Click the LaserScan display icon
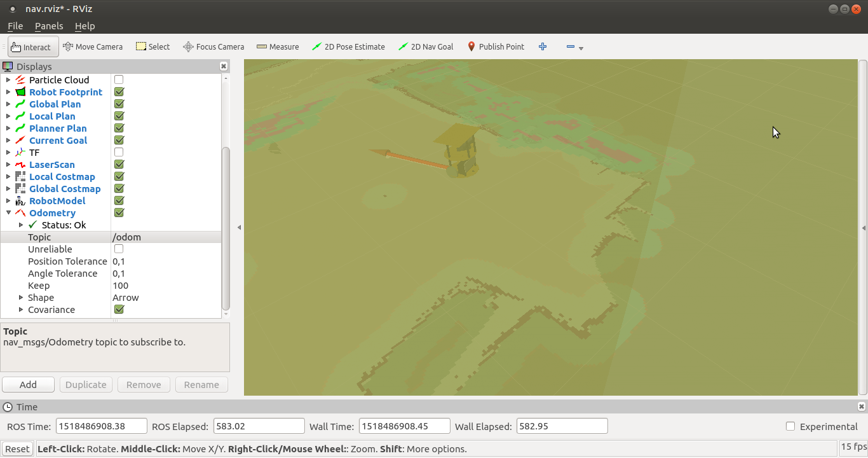The image size is (868, 458). coord(20,164)
